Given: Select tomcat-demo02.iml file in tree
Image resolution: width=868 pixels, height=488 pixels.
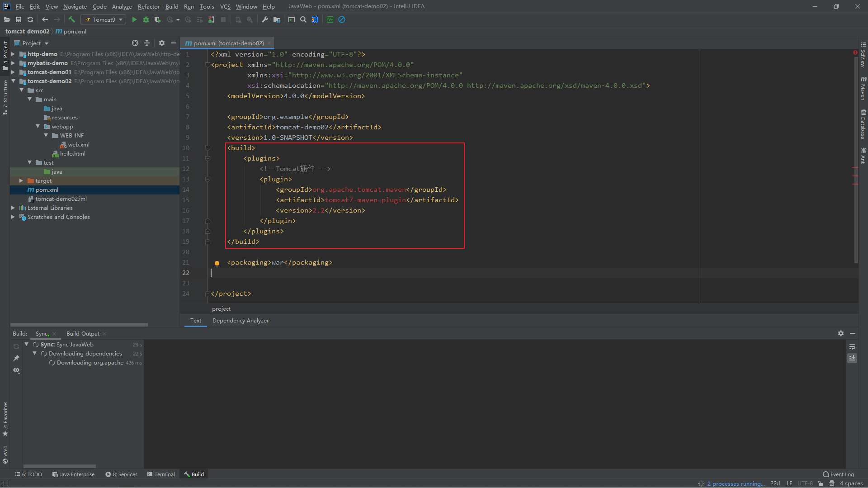Looking at the screenshot, I should click(57, 199).
